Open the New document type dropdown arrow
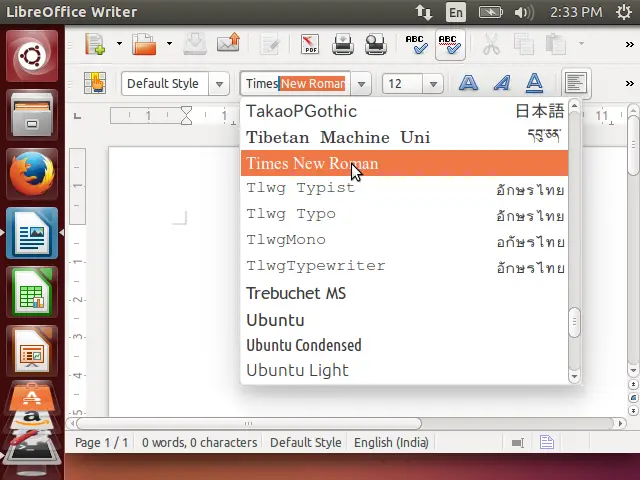The image size is (640, 480). pos(119,44)
